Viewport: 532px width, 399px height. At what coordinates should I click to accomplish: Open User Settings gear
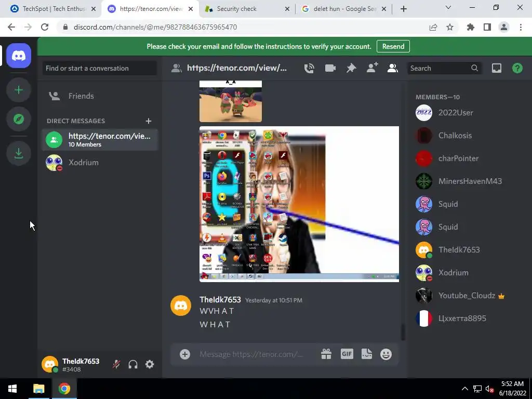coord(150,364)
